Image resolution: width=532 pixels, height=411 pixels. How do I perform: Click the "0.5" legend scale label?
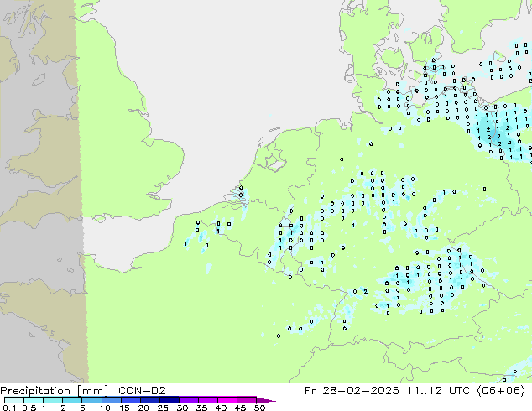[x=29, y=408]
